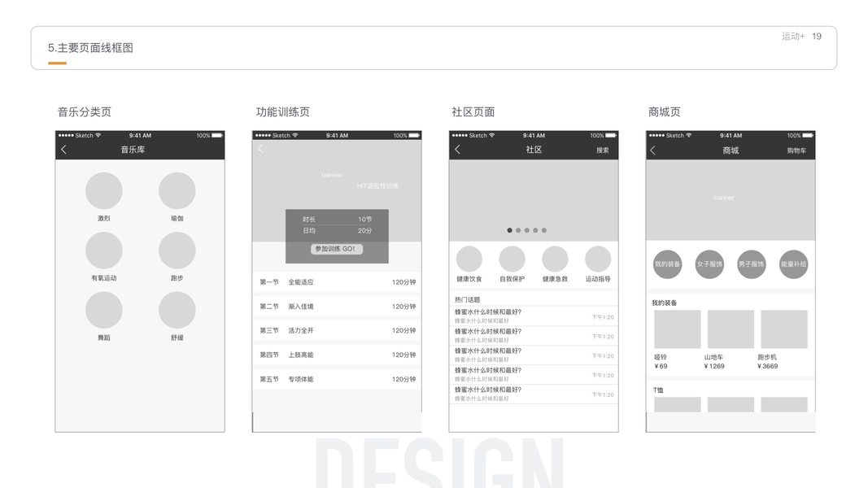Image resolution: width=868 pixels, height=488 pixels.
Task: Click the 功能训练页 caption above wireframe
Action: click(282, 111)
